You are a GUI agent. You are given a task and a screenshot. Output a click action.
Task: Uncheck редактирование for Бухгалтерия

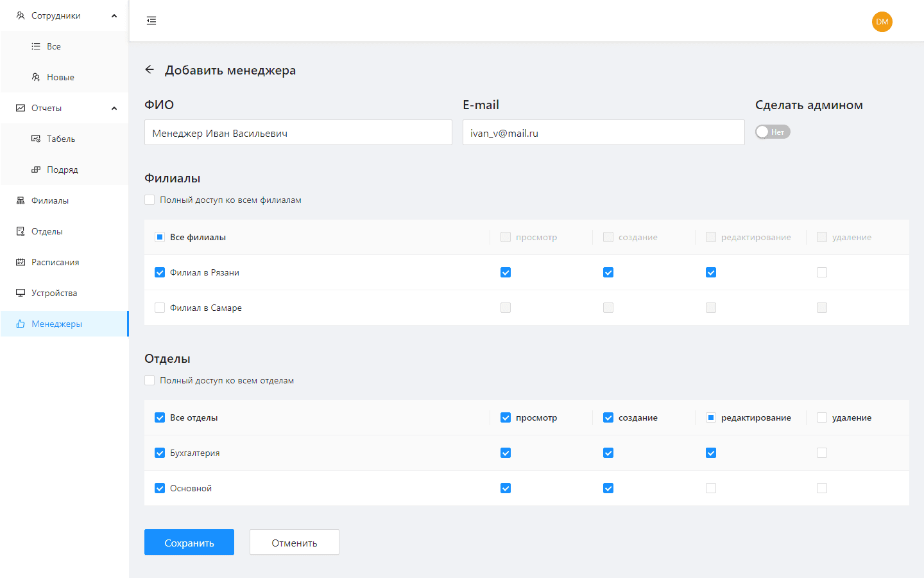point(711,453)
